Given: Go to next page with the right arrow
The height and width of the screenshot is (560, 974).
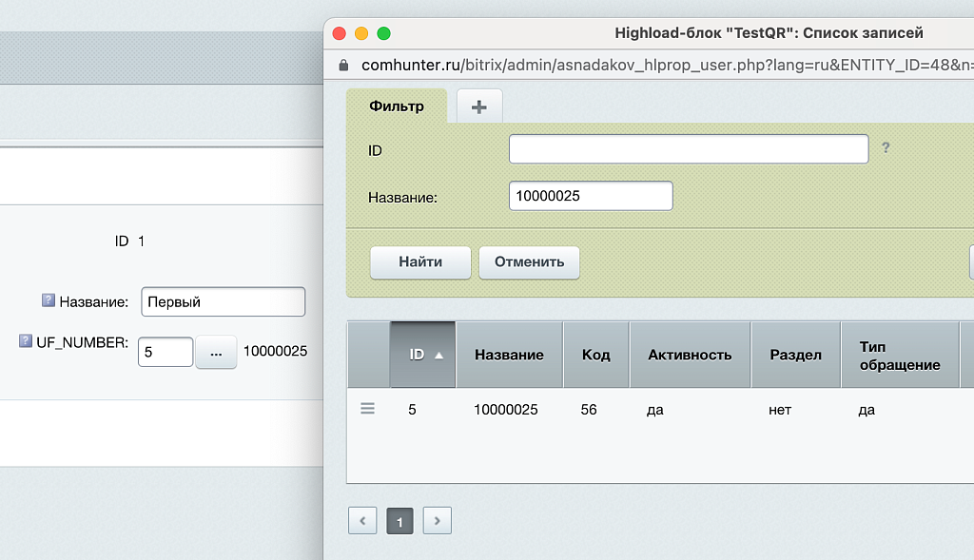Looking at the screenshot, I should click(x=437, y=520).
